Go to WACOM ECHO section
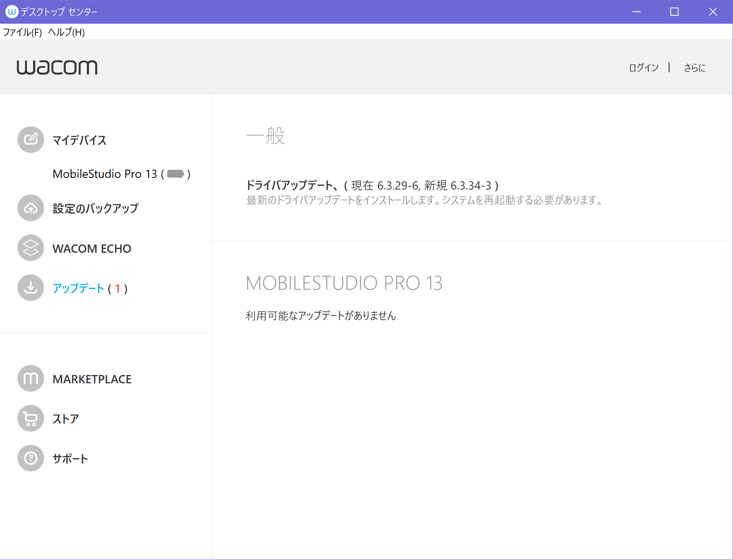 coord(92,249)
